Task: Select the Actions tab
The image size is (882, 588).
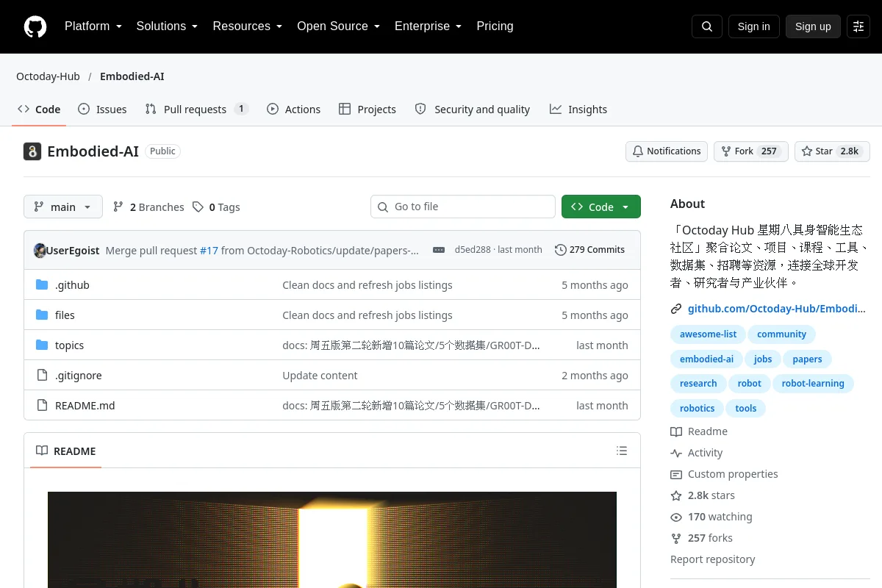Action: 293,110
